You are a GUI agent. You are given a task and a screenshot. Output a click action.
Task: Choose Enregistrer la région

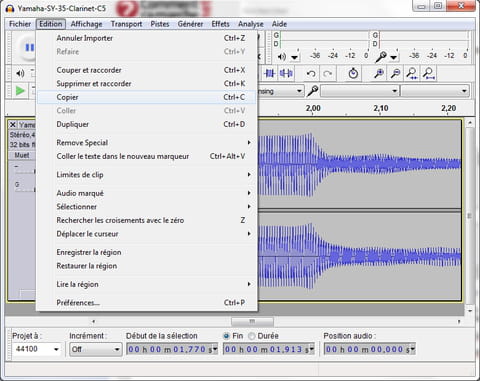click(x=147, y=252)
